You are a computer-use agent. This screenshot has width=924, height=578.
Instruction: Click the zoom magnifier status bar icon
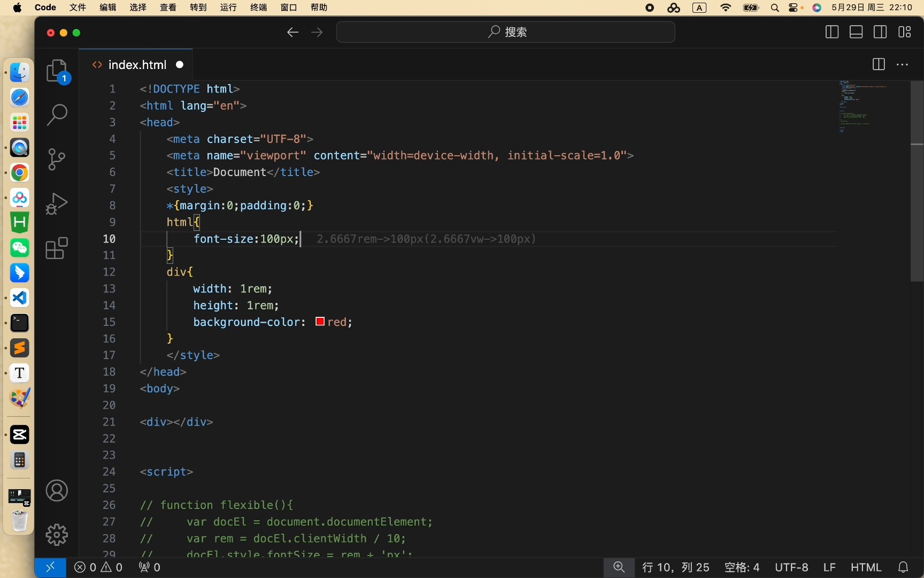(x=619, y=567)
